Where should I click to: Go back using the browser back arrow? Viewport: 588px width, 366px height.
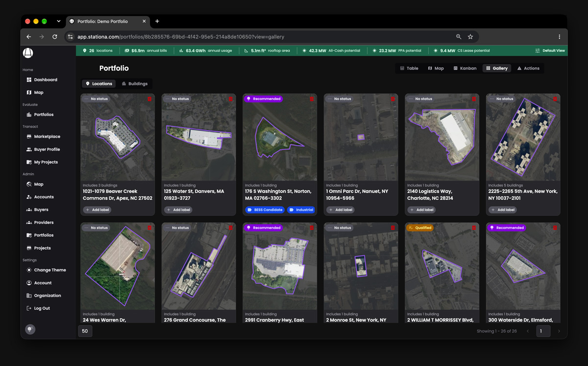point(29,37)
